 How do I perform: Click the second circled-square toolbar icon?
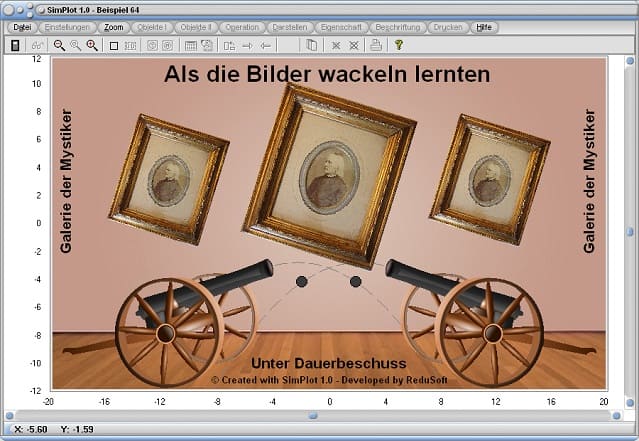(167, 45)
